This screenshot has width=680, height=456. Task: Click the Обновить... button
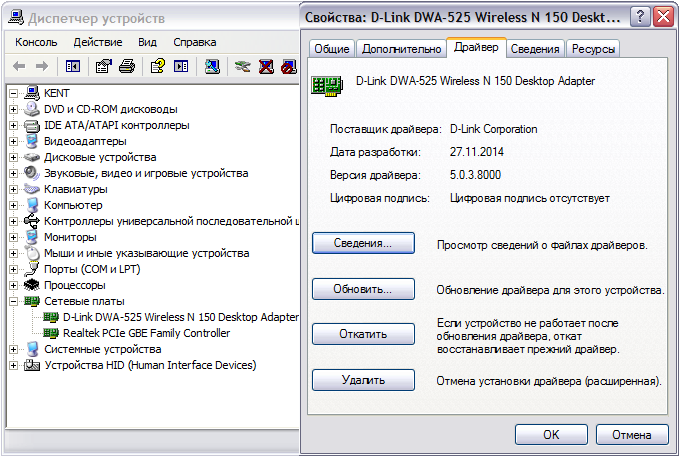click(363, 289)
